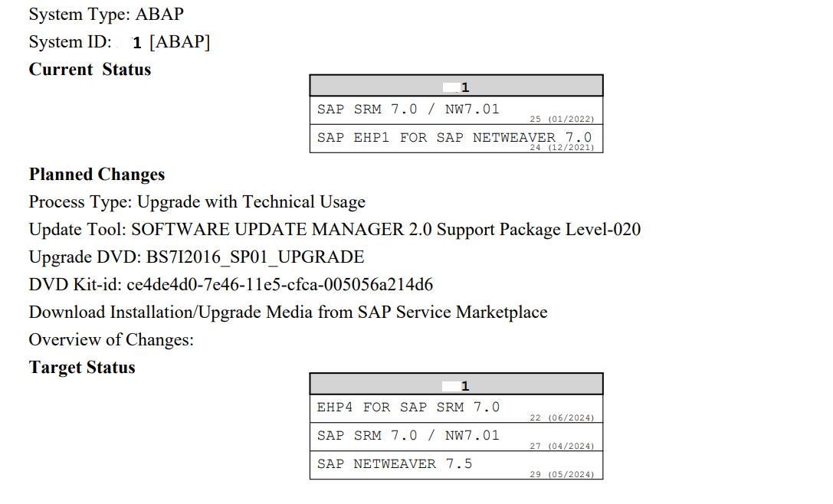Select the 'Target Status' heading
The image size is (833, 504).
(x=82, y=368)
